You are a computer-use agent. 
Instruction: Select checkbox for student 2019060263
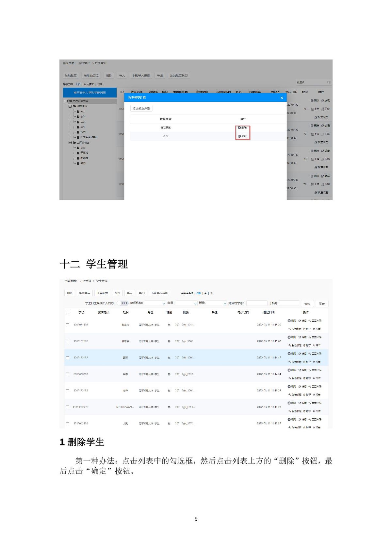point(68,374)
